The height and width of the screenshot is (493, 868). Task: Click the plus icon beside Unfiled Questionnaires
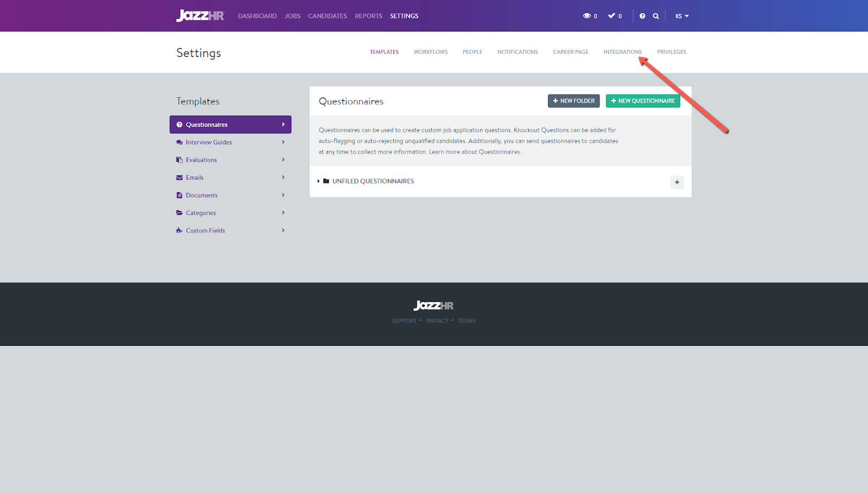pyautogui.click(x=676, y=182)
